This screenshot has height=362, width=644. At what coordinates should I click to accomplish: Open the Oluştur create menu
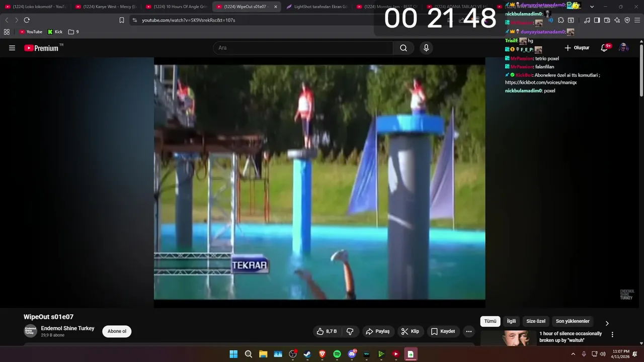577,48
